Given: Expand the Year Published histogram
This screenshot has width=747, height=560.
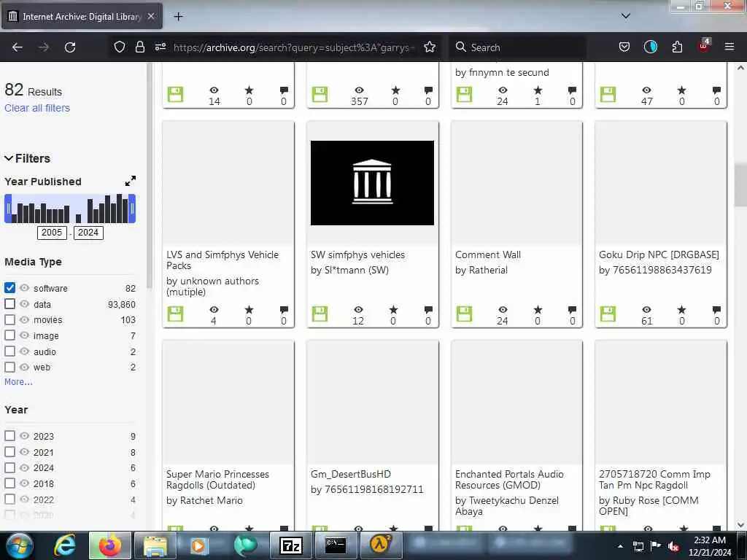Looking at the screenshot, I should [130, 181].
